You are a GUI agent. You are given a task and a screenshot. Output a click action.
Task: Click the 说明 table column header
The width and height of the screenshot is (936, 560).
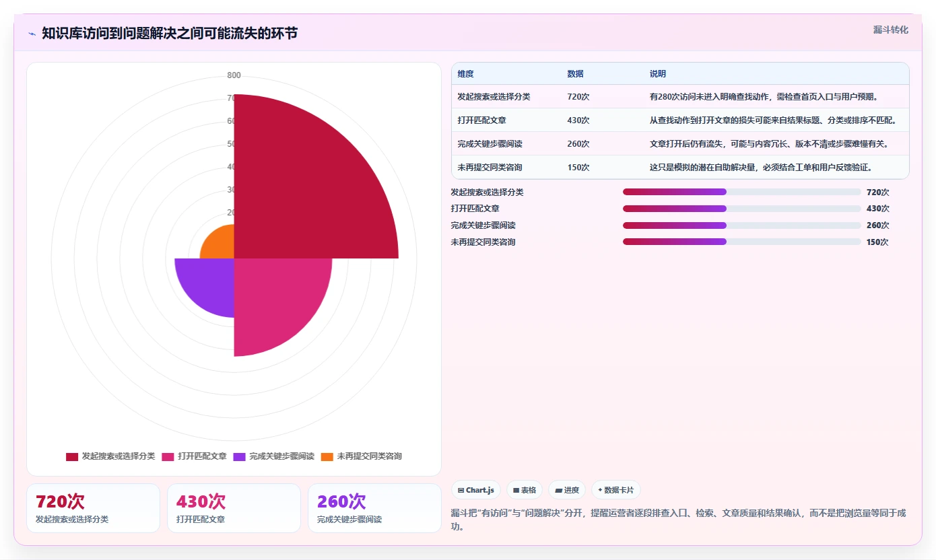pyautogui.click(x=657, y=74)
